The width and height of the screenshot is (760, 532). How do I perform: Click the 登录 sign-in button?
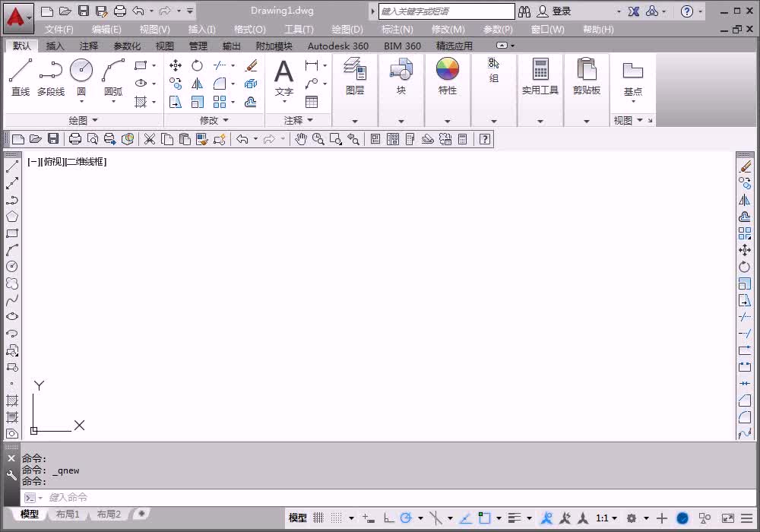click(x=555, y=11)
